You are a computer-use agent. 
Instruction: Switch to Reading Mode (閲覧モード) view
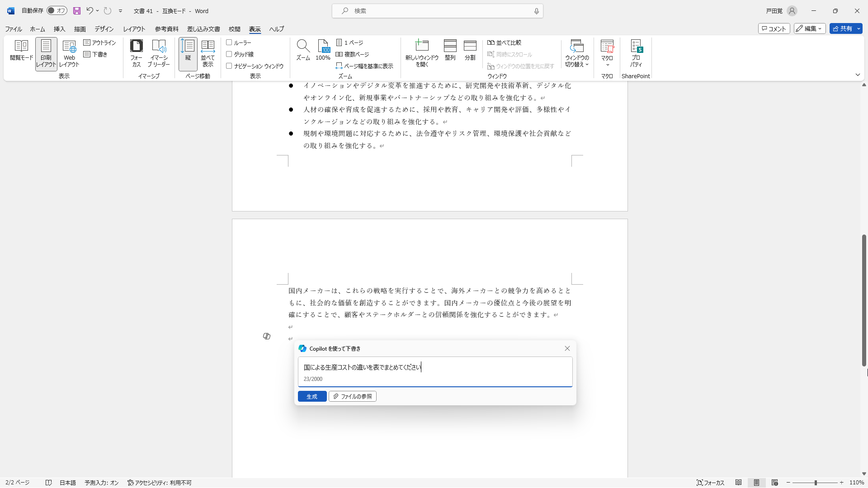click(21, 51)
